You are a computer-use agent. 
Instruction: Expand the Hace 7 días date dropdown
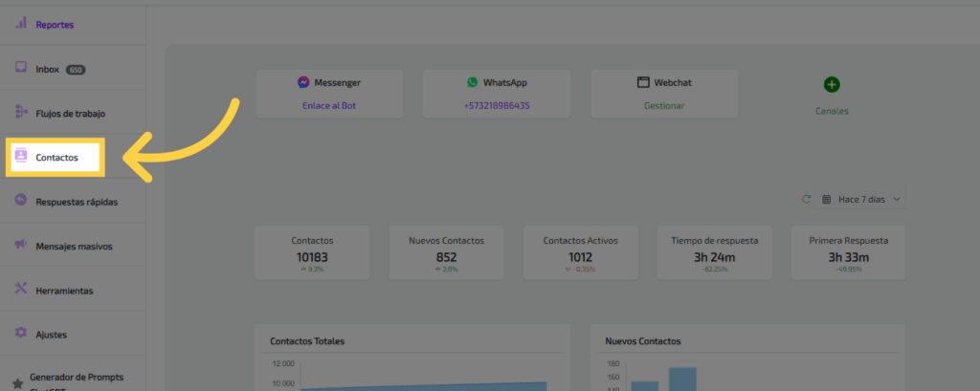pos(863,199)
